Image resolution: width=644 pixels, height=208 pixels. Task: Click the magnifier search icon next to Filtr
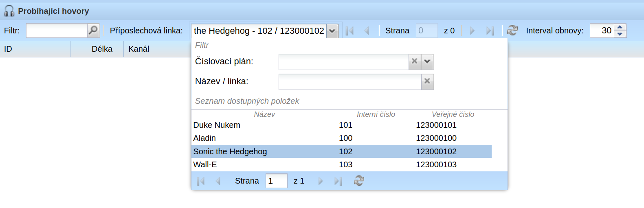[93, 31]
